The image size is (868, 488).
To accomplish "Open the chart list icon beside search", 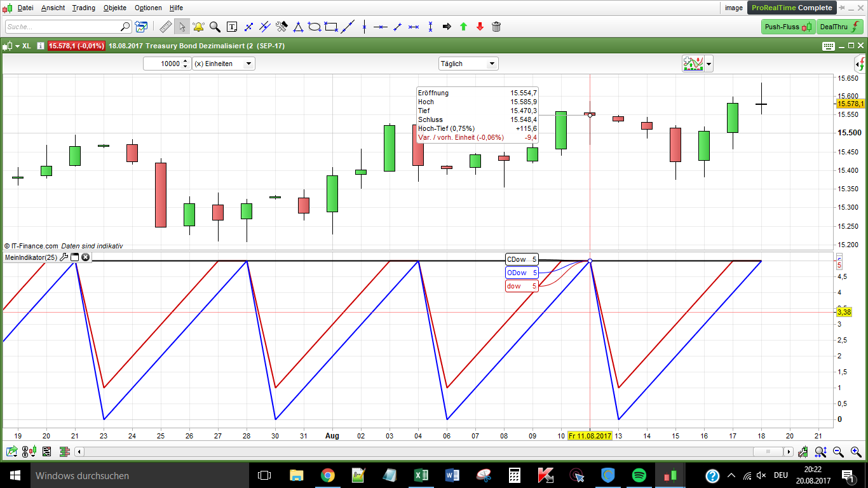I will (x=140, y=27).
